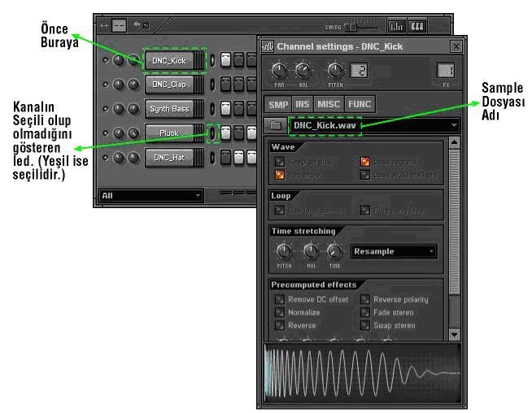Open the graph editor icon in step sequencer
Image resolution: width=532 pixels, height=413 pixels.
point(396,26)
